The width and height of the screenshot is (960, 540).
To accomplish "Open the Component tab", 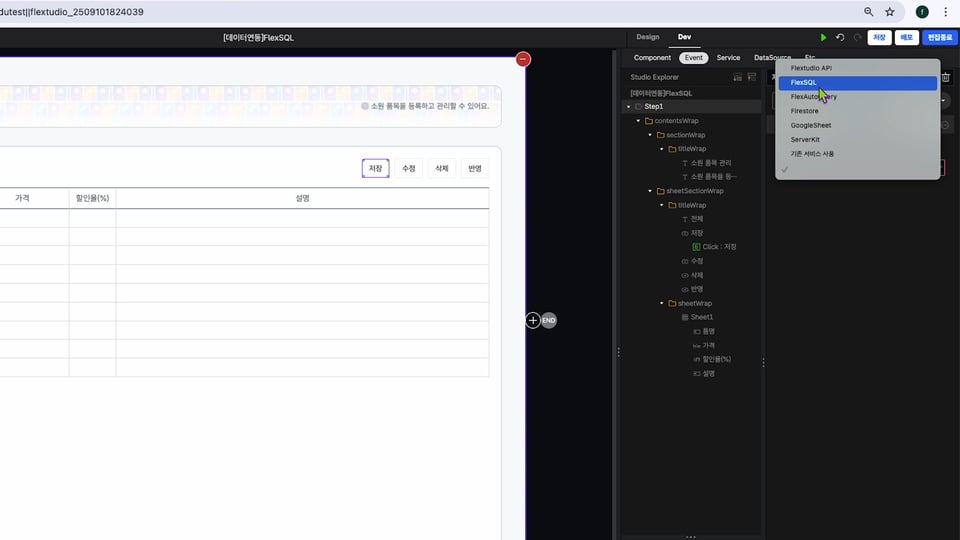I will pos(652,58).
